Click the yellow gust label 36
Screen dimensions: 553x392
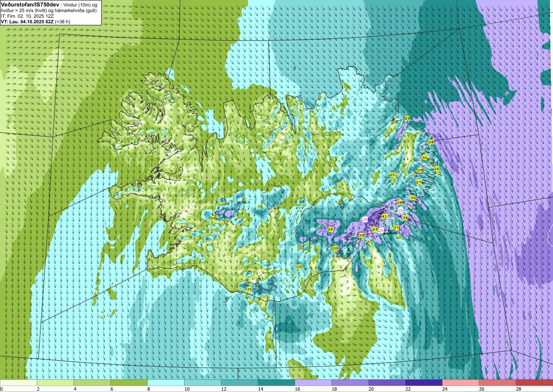400,202
